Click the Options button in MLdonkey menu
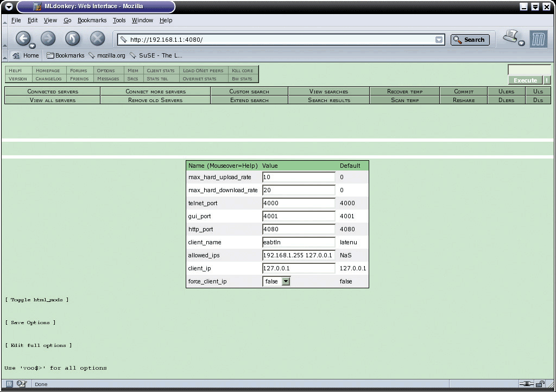Viewport: 556px width, 392px height. coord(109,70)
